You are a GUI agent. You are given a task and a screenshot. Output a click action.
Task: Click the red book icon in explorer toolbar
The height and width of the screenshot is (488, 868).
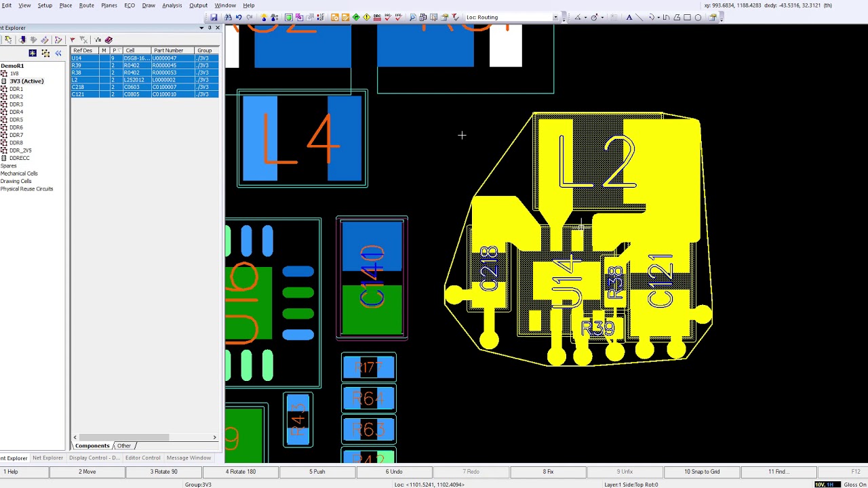pyautogui.click(x=108, y=40)
